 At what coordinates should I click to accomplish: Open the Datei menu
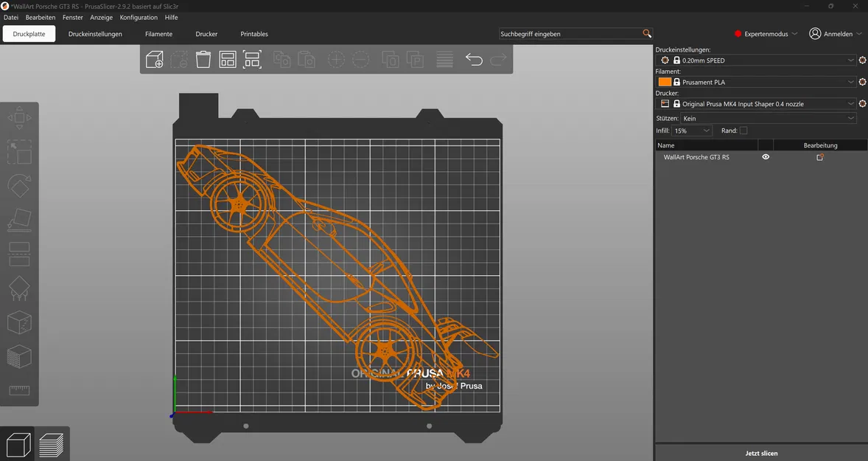click(11, 17)
